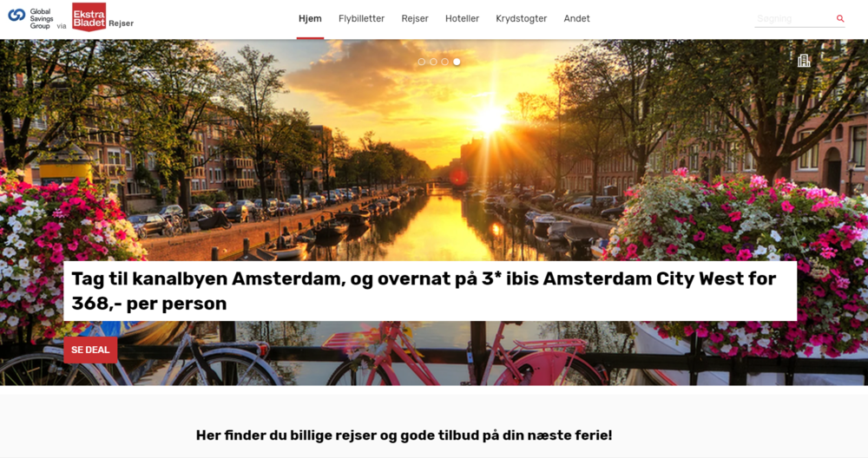Click the hotel building icon on banner

pyautogui.click(x=804, y=61)
